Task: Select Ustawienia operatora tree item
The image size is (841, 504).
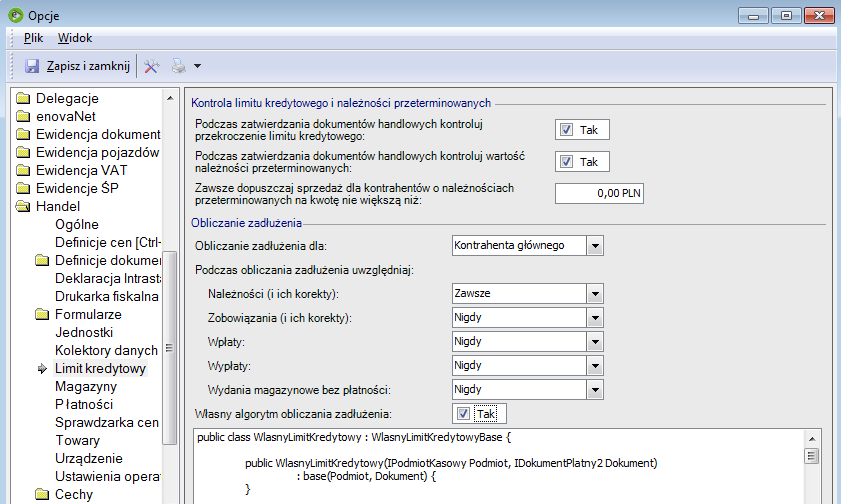Action: point(108,477)
